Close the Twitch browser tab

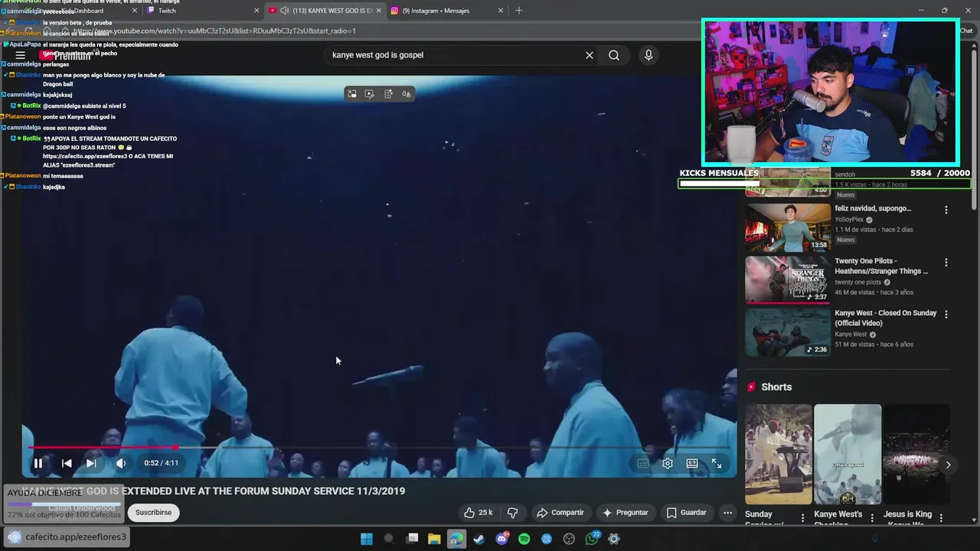click(256, 11)
